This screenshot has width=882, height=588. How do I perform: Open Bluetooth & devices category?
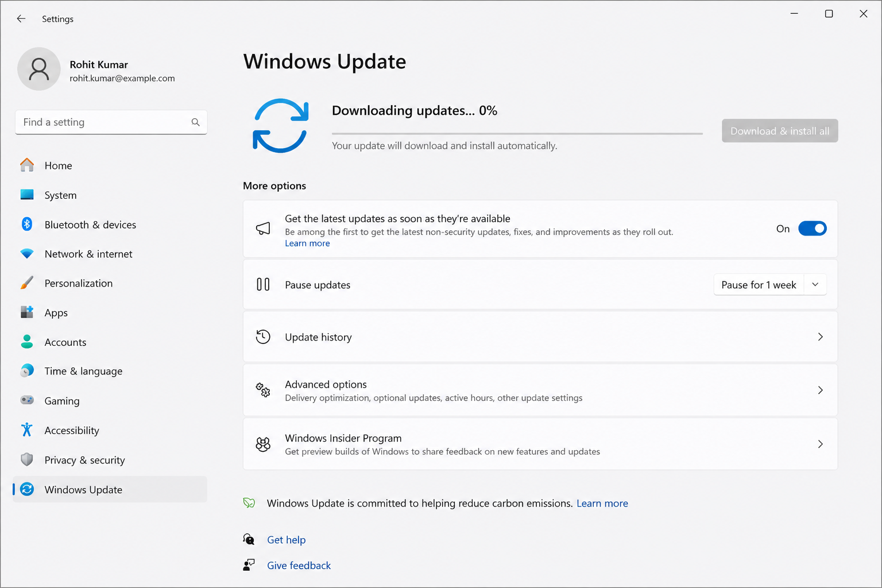(110, 225)
